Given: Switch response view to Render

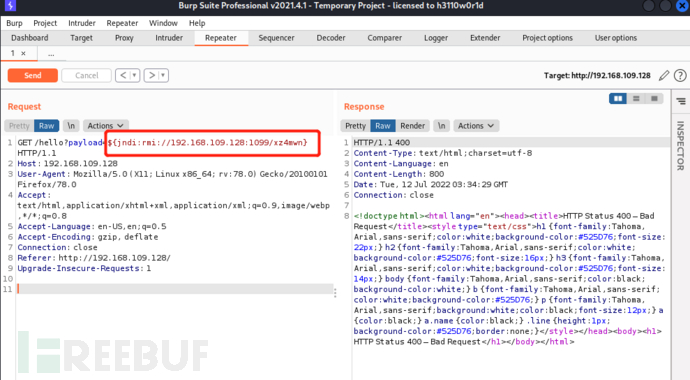Looking at the screenshot, I should click(x=412, y=126).
